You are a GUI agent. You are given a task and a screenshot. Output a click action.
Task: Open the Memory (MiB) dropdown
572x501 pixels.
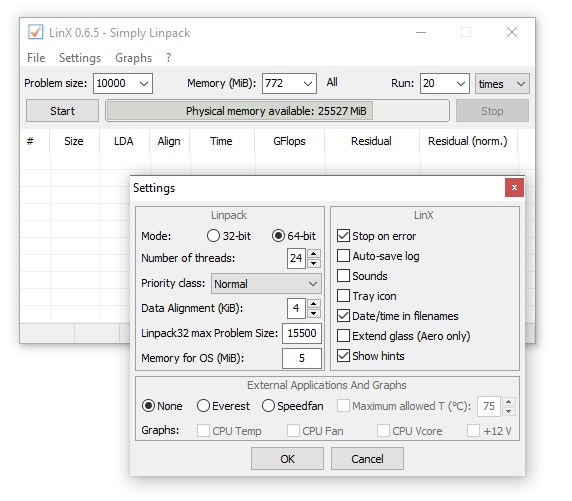[x=308, y=84]
